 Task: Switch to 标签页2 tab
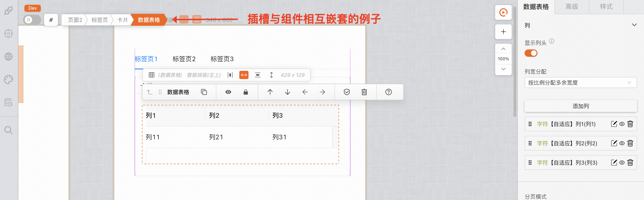(184, 59)
